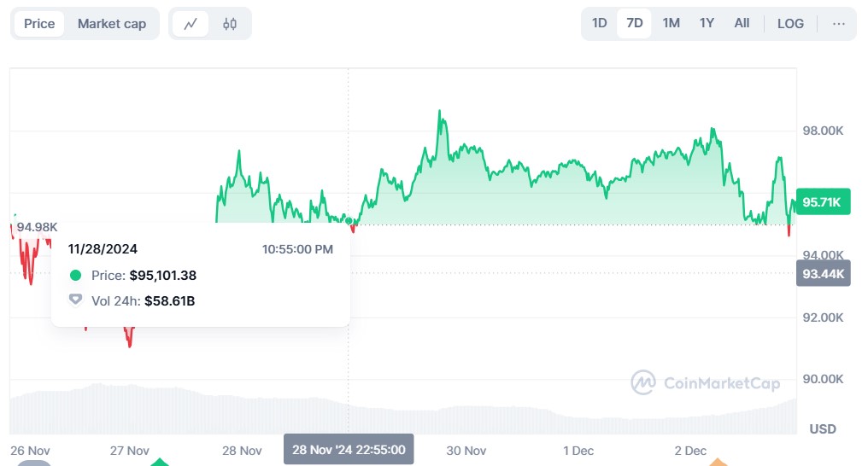Screen dimensions: 868x466
Task: Switch to the line chart view
Action: (190, 24)
